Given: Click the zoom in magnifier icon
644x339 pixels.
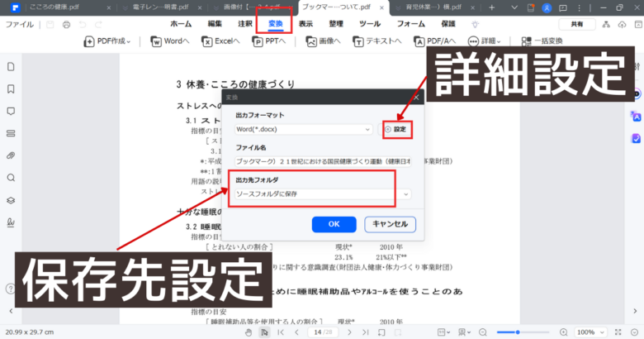Looking at the screenshot, I should [x=563, y=332].
